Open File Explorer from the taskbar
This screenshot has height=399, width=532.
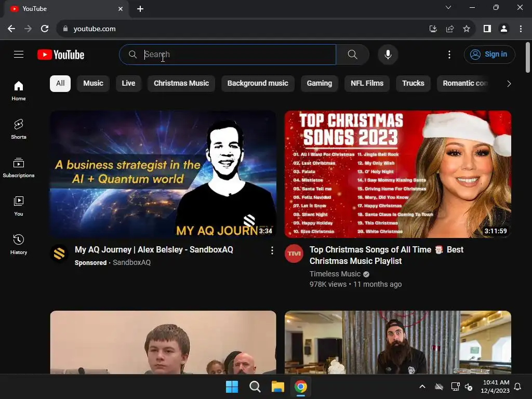pyautogui.click(x=278, y=387)
